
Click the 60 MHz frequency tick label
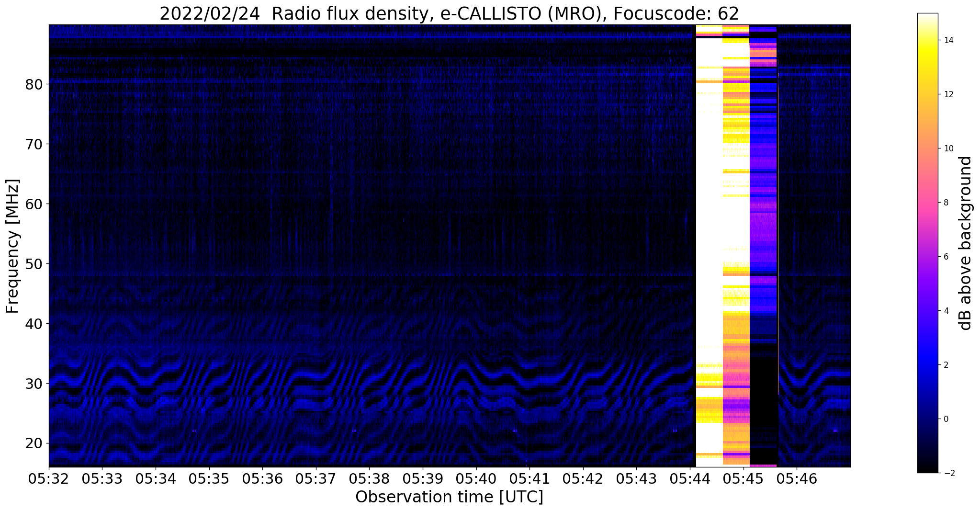(34, 204)
